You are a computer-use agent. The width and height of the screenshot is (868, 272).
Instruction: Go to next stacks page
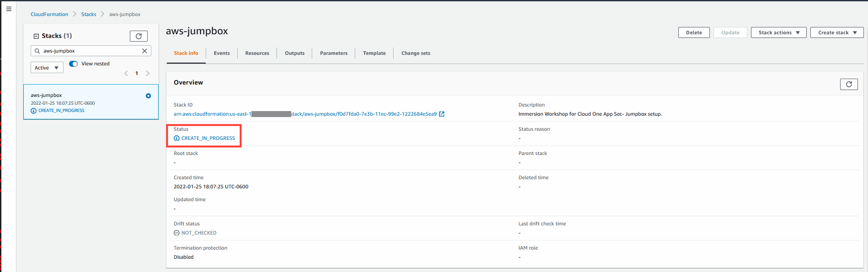pos(148,73)
